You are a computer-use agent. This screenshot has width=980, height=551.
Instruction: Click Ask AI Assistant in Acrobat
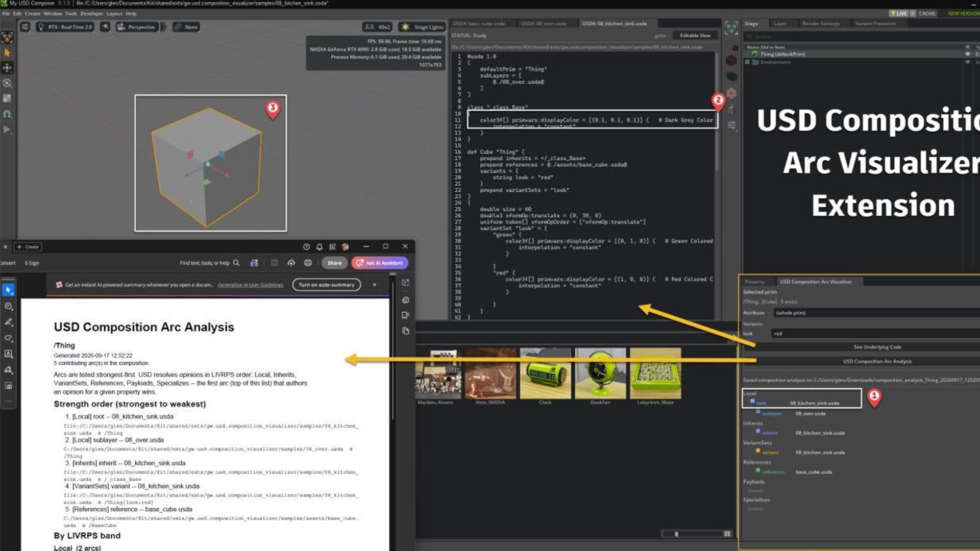pyautogui.click(x=380, y=263)
